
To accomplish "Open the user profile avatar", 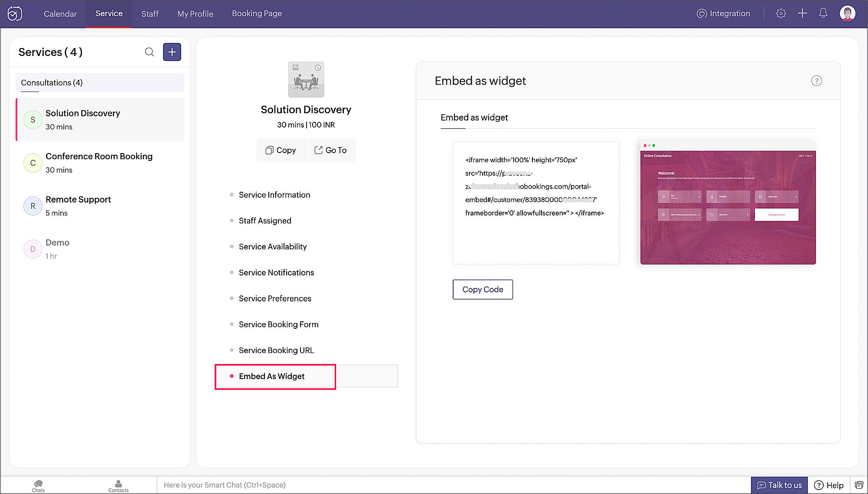I will (848, 13).
